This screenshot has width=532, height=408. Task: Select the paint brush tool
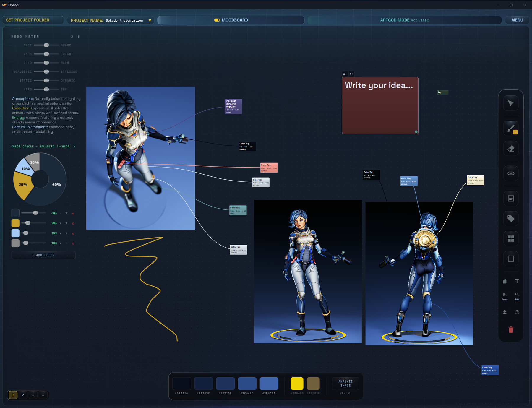coord(511,128)
